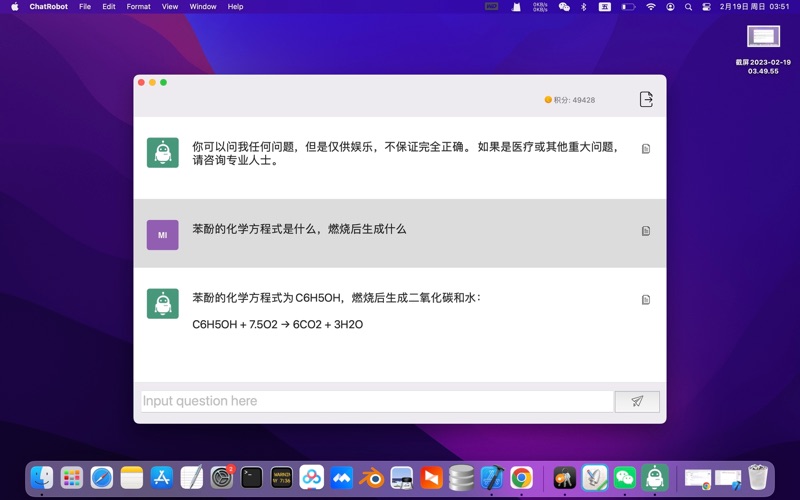800x500 pixels.
Task: Open the WeChat menu bar status icon
Action: point(564,7)
